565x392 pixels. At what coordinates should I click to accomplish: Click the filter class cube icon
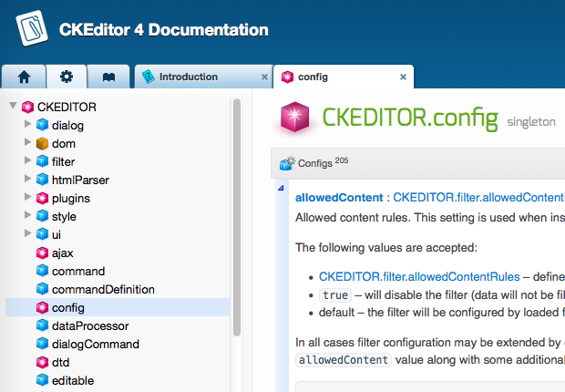tap(42, 161)
